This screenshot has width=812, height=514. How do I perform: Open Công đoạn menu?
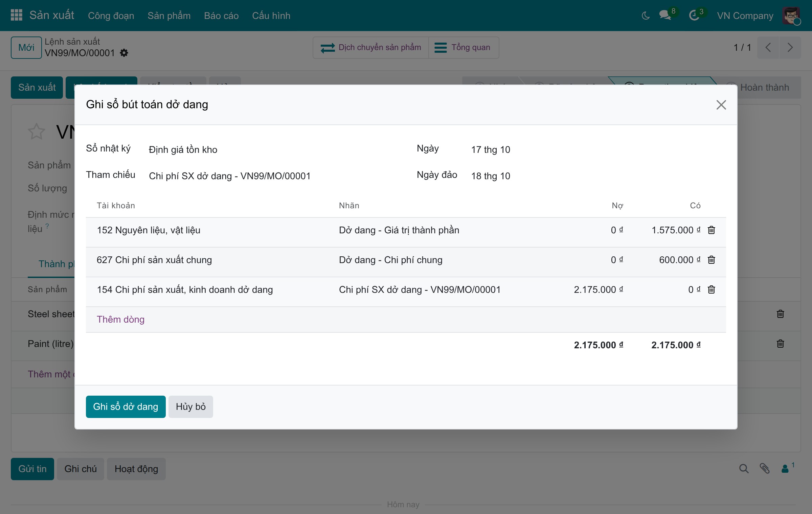[111, 16]
